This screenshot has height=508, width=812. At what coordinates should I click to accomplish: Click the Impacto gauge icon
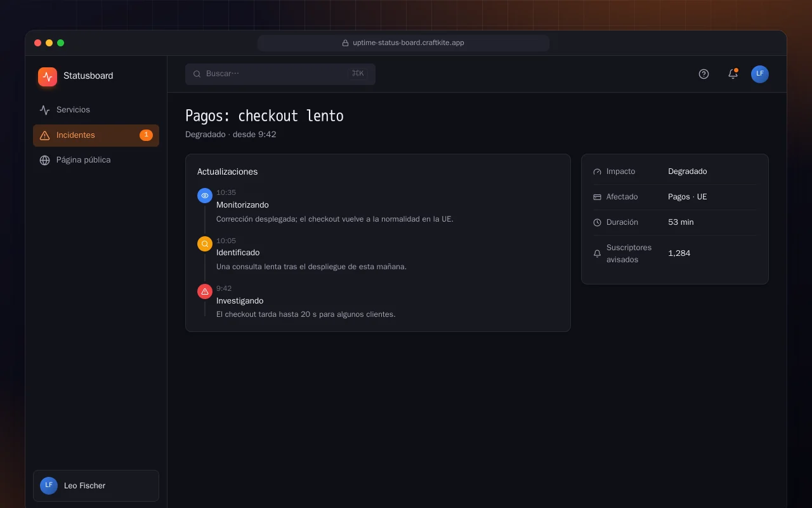[x=597, y=171]
